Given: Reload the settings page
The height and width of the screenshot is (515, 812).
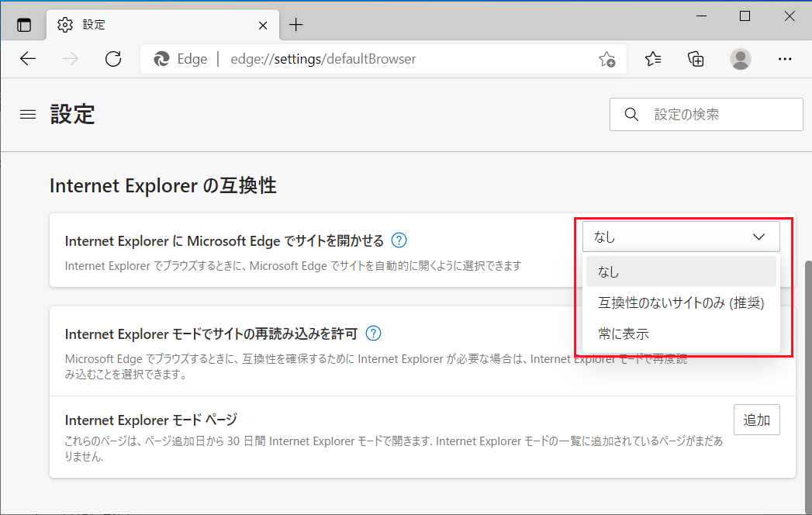Looking at the screenshot, I should pos(113,59).
